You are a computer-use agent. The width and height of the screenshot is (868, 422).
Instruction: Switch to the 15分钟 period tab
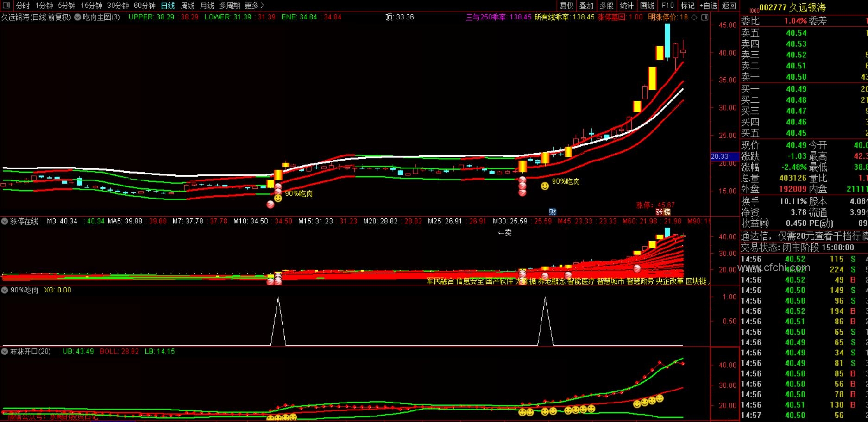(91, 6)
